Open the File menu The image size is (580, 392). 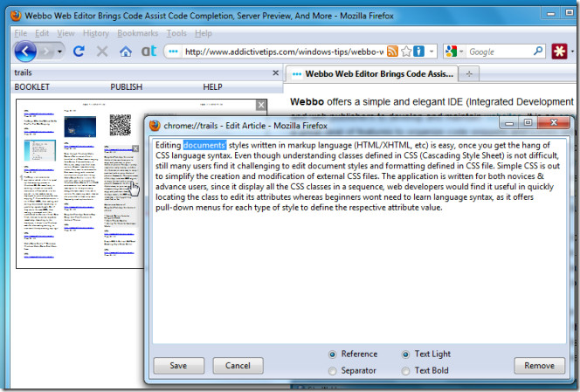click(x=20, y=33)
